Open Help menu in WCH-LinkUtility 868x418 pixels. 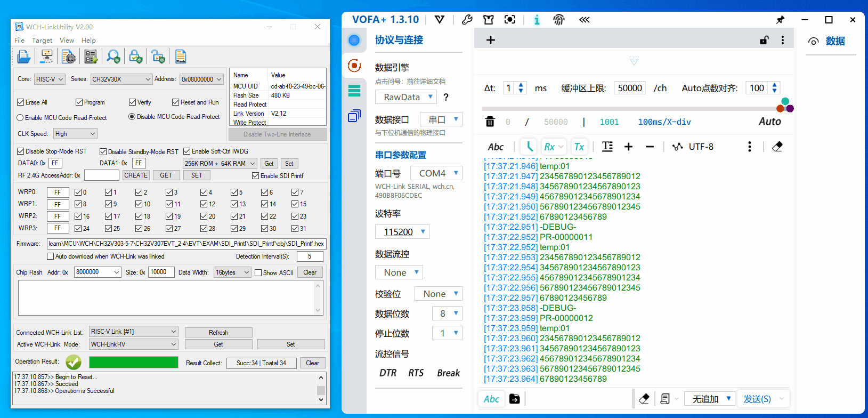coord(88,41)
